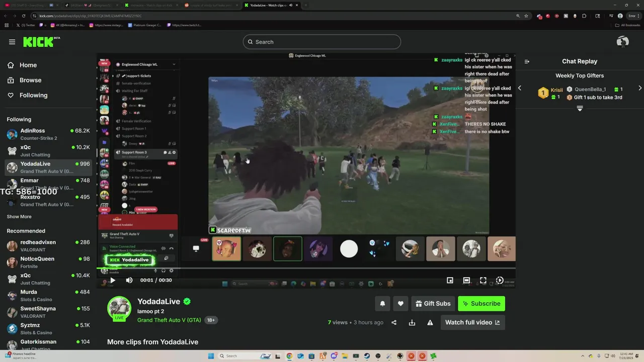Switch to YodadaLive browser tab
The image size is (644, 362).
pyautogui.click(x=271, y=5)
